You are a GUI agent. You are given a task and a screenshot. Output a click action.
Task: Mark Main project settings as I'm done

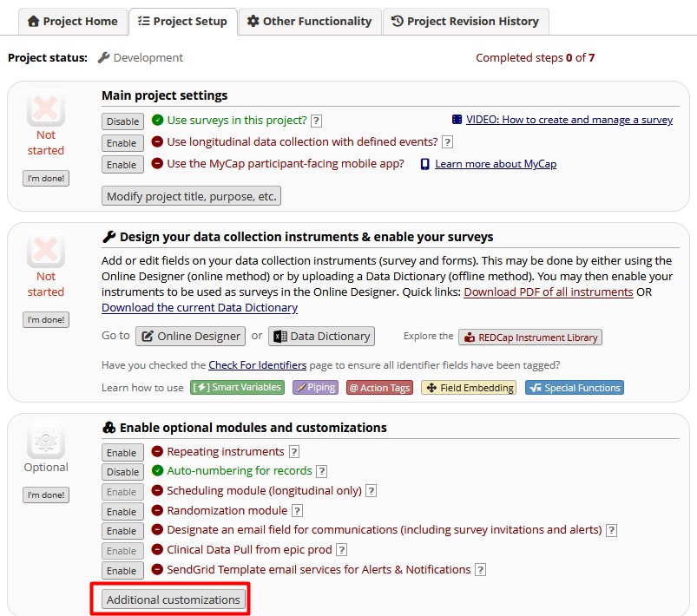pos(45,178)
